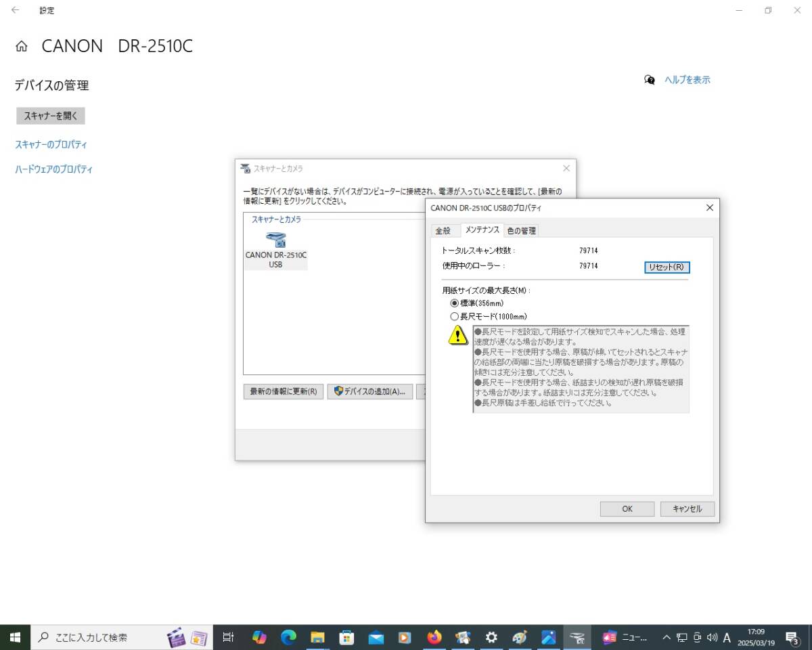
Task: Select the CANON DR-2510C USB device icon
Action: (276, 250)
